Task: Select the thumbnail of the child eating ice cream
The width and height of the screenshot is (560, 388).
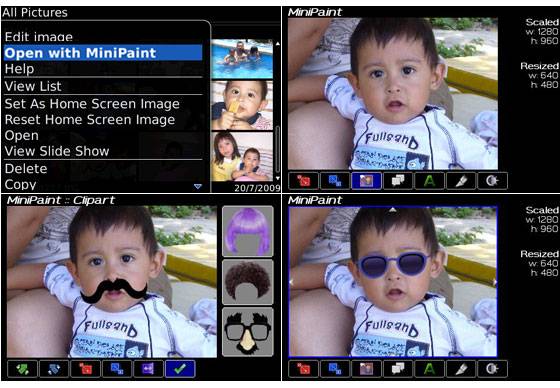Action: coord(242,105)
